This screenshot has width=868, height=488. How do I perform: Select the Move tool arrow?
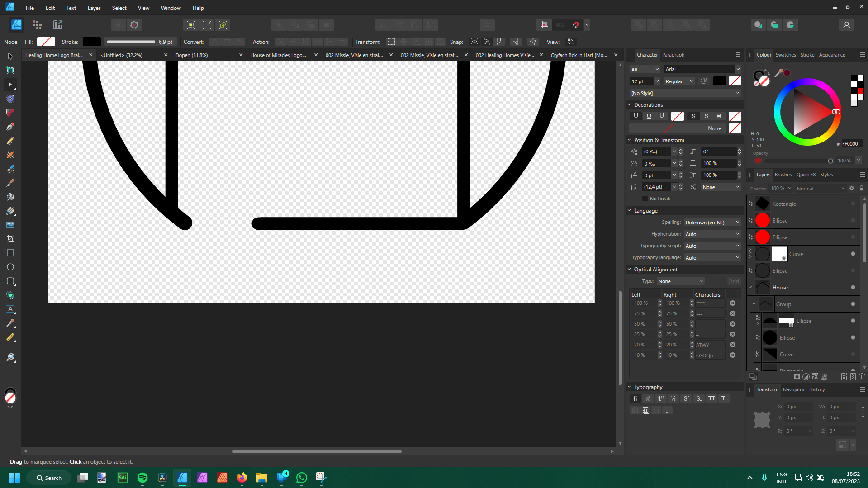10,57
